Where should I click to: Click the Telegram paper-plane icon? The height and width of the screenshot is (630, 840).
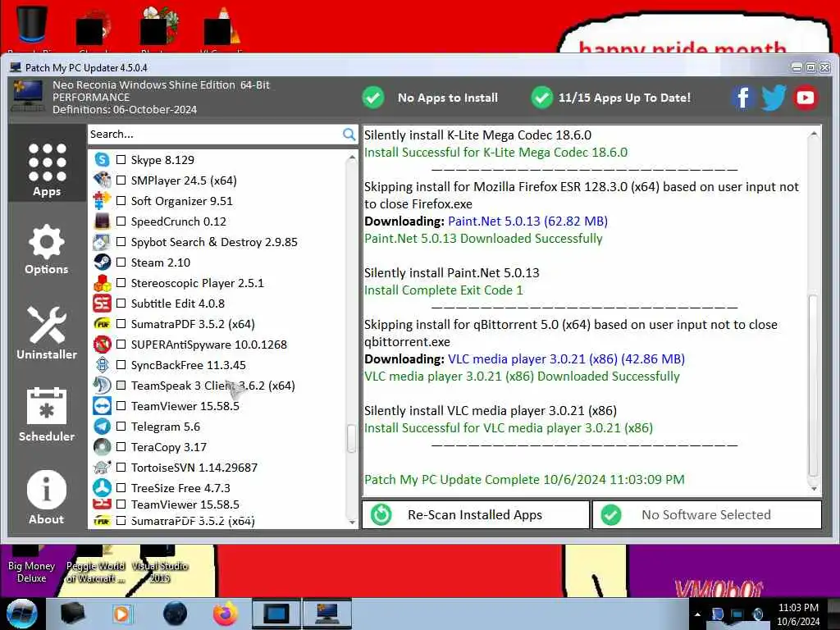click(x=102, y=427)
